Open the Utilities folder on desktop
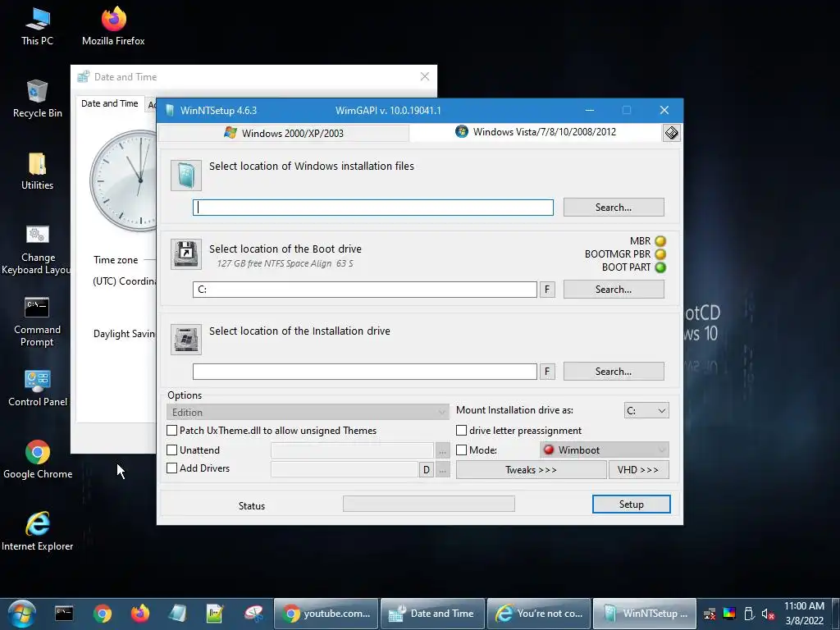 37,171
